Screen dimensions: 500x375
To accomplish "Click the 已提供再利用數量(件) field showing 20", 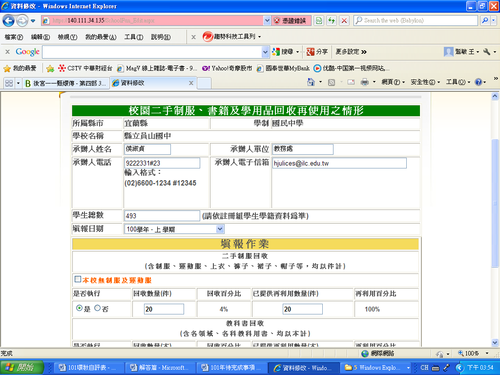I will pyautogui.click(x=302, y=309).
